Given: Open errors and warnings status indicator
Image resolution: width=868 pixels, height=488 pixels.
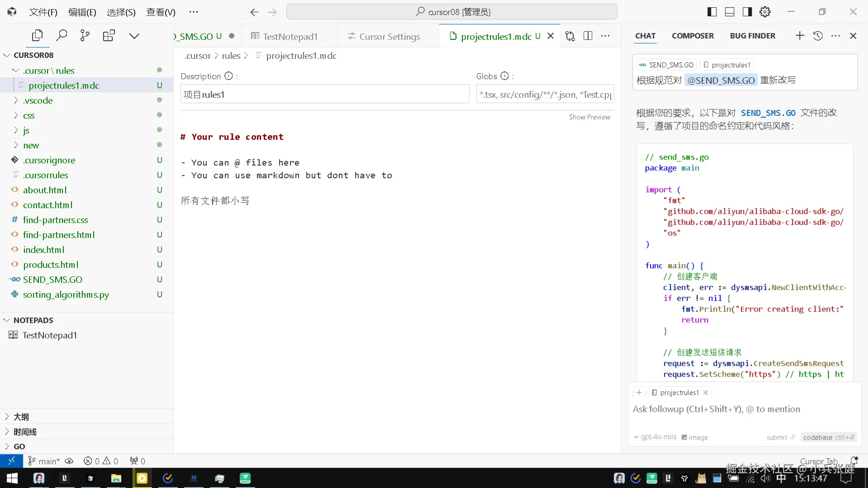Looking at the screenshot, I should tap(101, 461).
